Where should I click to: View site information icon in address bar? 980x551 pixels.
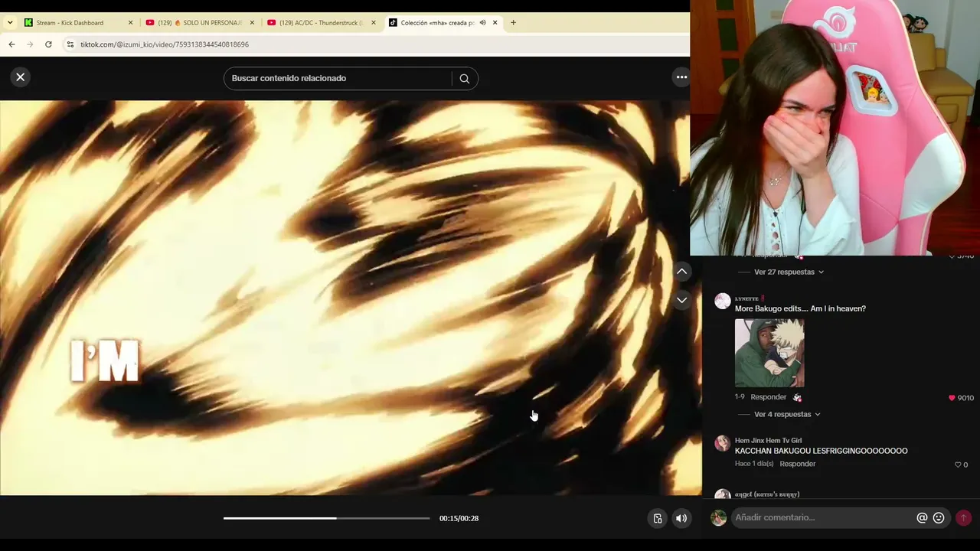pyautogui.click(x=70, y=44)
